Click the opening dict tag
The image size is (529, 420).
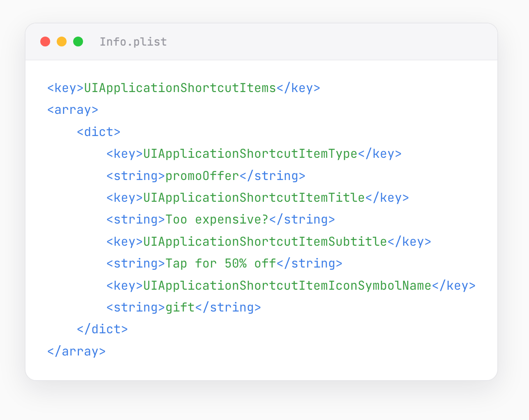pyautogui.click(x=99, y=132)
